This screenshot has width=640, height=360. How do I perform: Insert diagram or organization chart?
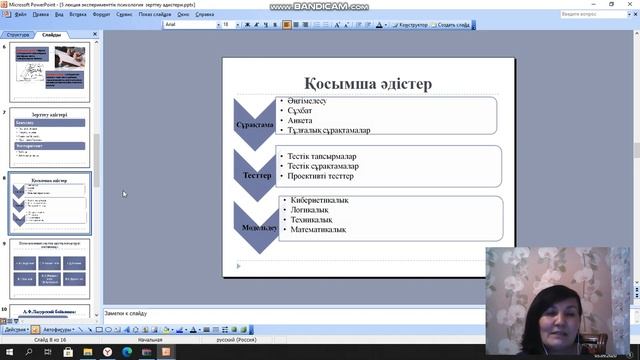(x=136, y=329)
